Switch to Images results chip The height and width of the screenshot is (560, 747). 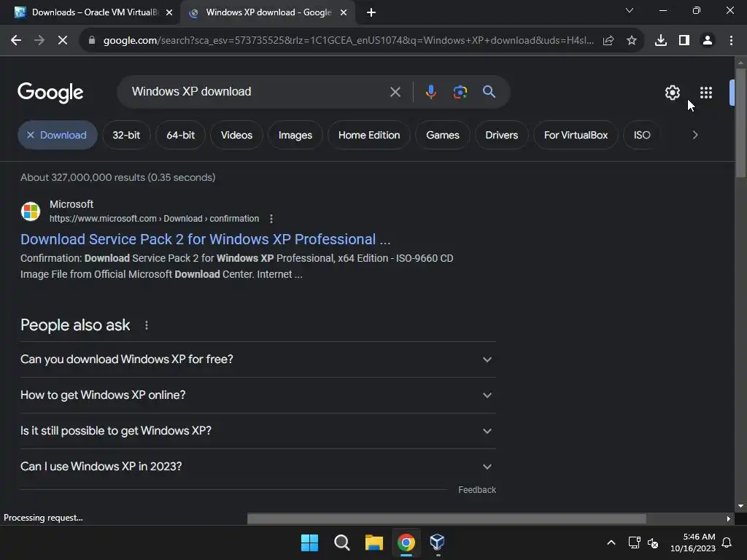pyautogui.click(x=295, y=135)
